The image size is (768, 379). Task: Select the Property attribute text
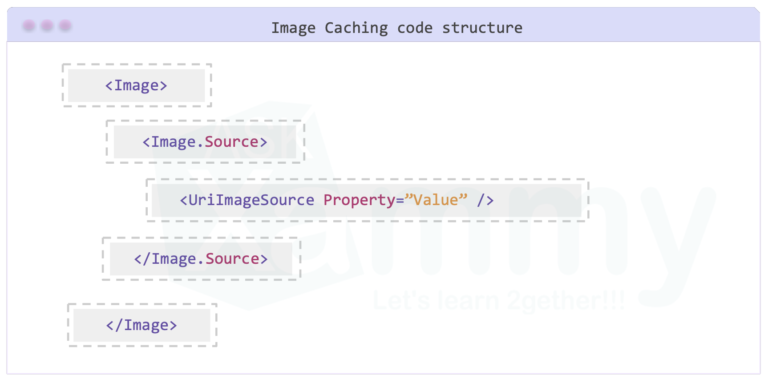click(359, 200)
